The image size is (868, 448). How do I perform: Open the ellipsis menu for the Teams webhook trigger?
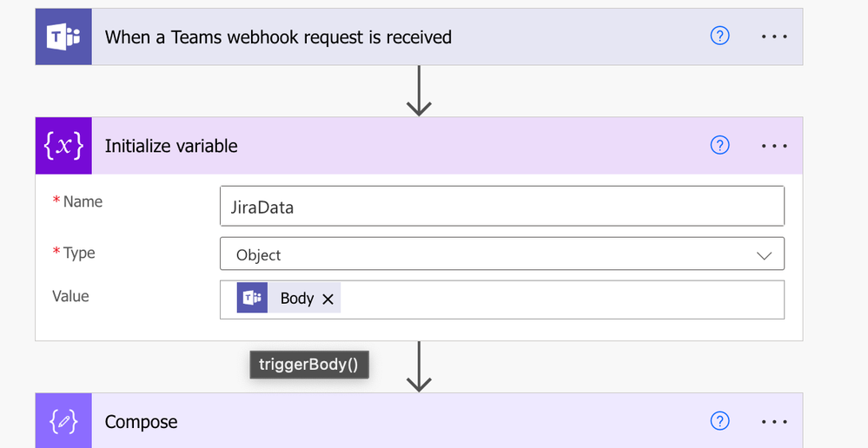pos(774,37)
